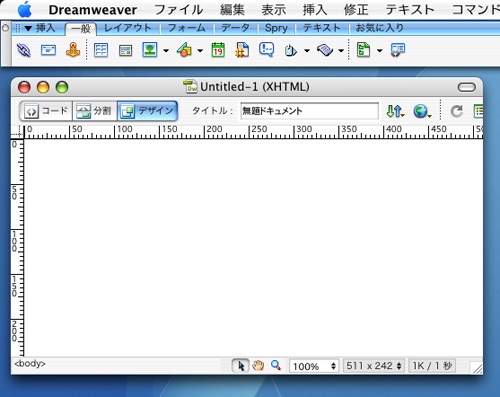Image resolution: width=500 pixels, height=397 pixels.
Task: Insert a named anchor with the anchor icon
Action: pyautogui.click(x=73, y=50)
